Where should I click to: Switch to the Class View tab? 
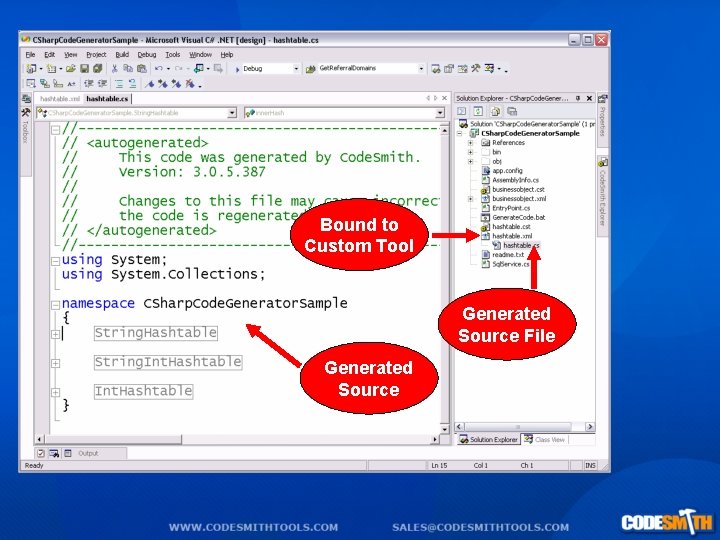(545, 439)
